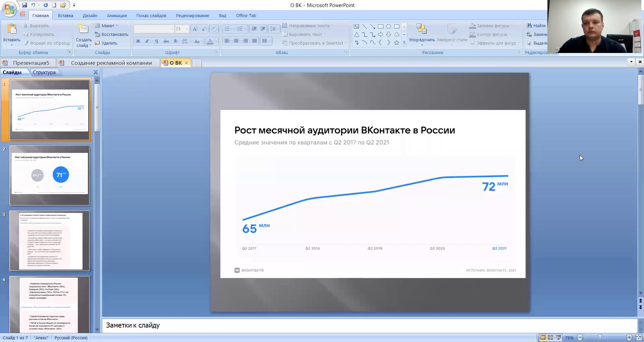Select the Down Arrow shape

388,35
